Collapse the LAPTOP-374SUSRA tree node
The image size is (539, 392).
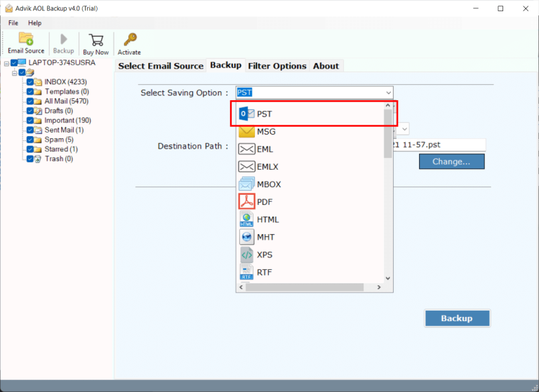tap(6, 64)
